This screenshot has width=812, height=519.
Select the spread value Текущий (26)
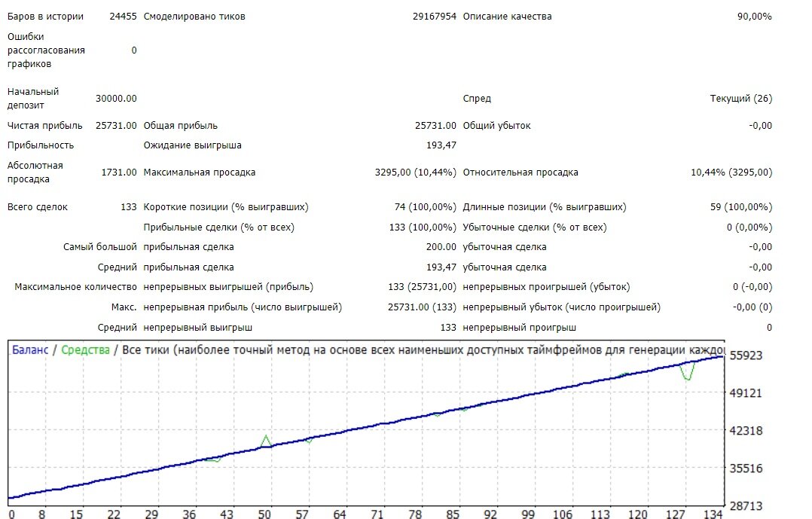tap(741, 98)
